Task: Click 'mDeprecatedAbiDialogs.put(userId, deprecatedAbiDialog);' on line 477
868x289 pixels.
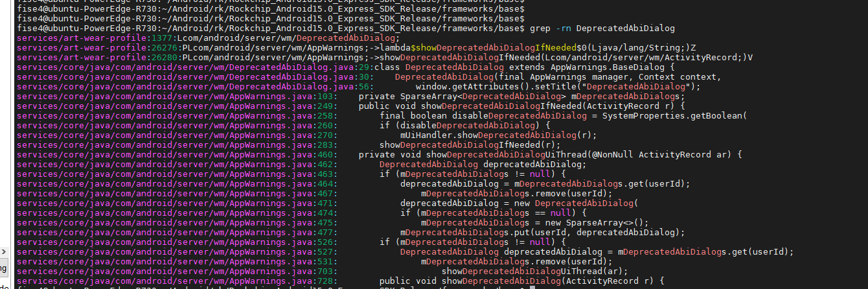Action: tap(543, 233)
